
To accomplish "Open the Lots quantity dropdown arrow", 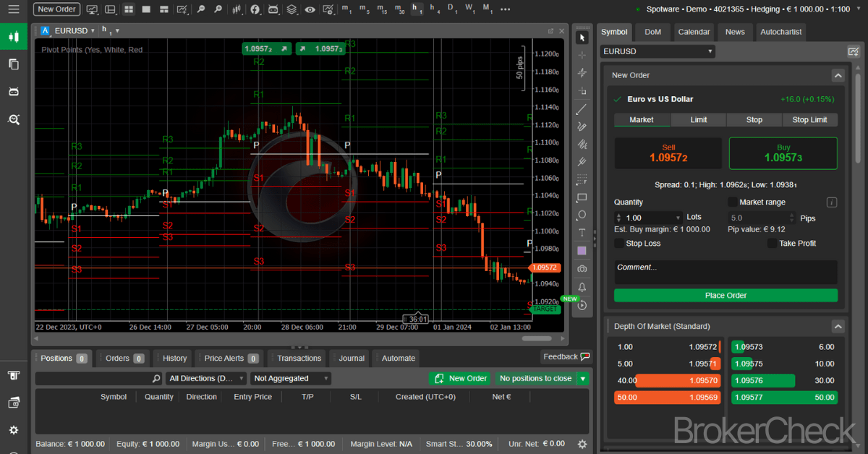I will (x=678, y=218).
